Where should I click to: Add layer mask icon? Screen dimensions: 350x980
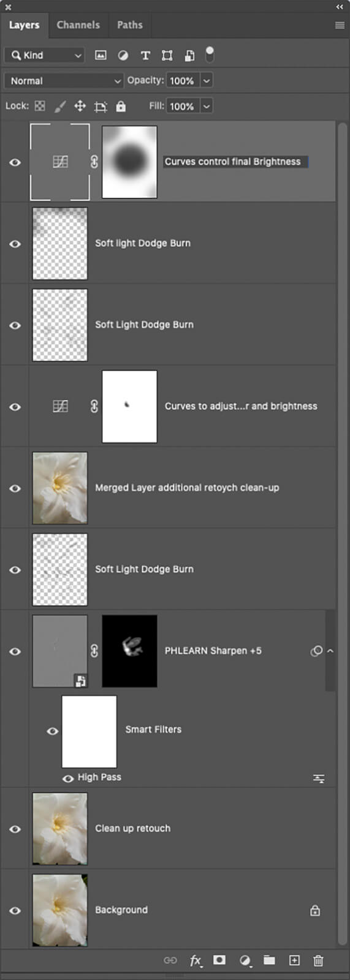[x=219, y=960]
